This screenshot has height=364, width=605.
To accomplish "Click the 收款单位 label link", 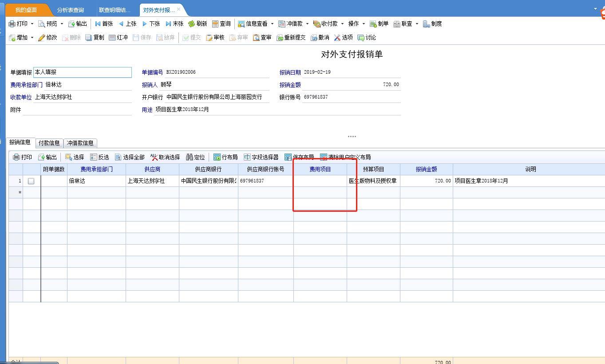I will click(21, 97).
